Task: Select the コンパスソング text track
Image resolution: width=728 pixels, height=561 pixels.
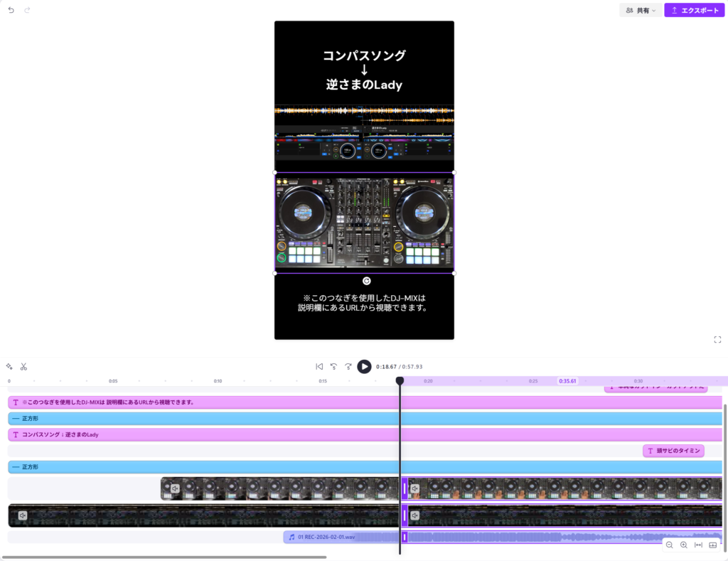Action: click(213, 434)
